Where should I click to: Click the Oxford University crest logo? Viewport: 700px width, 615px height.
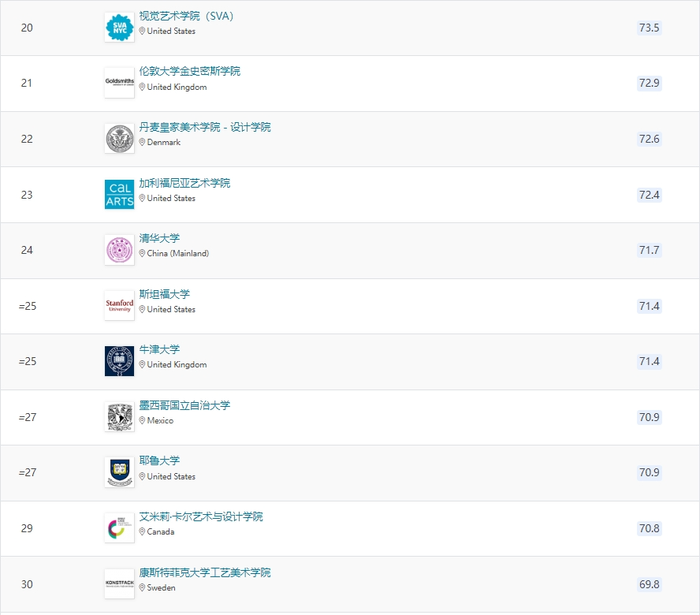coord(119,361)
